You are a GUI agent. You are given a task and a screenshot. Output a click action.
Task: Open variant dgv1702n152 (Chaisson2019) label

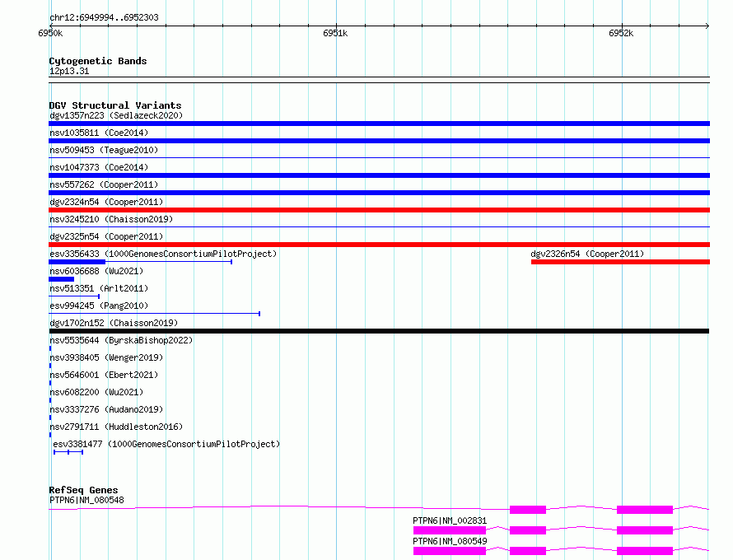(x=114, y=323)
